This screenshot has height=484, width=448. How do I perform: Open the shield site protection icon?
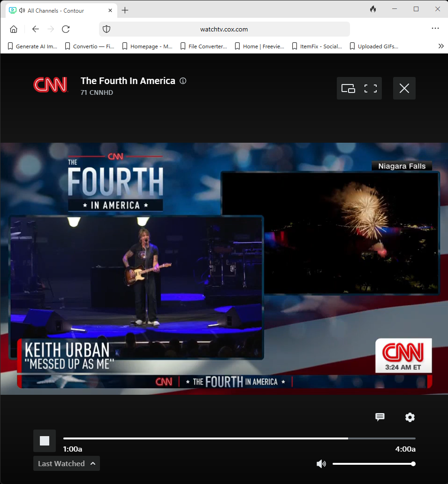106,29
